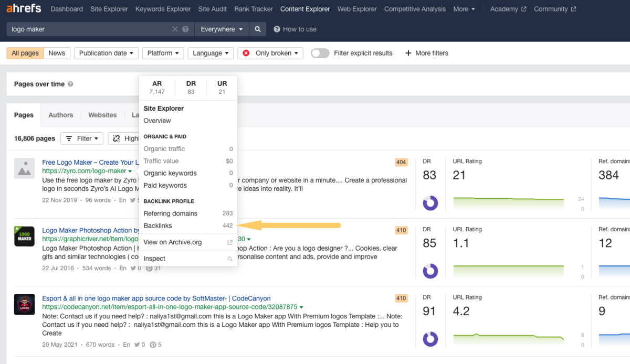Viewport: 630px width, 364px height.
Task: Open Rank Tracker
Action: click(x=254, y=9)
